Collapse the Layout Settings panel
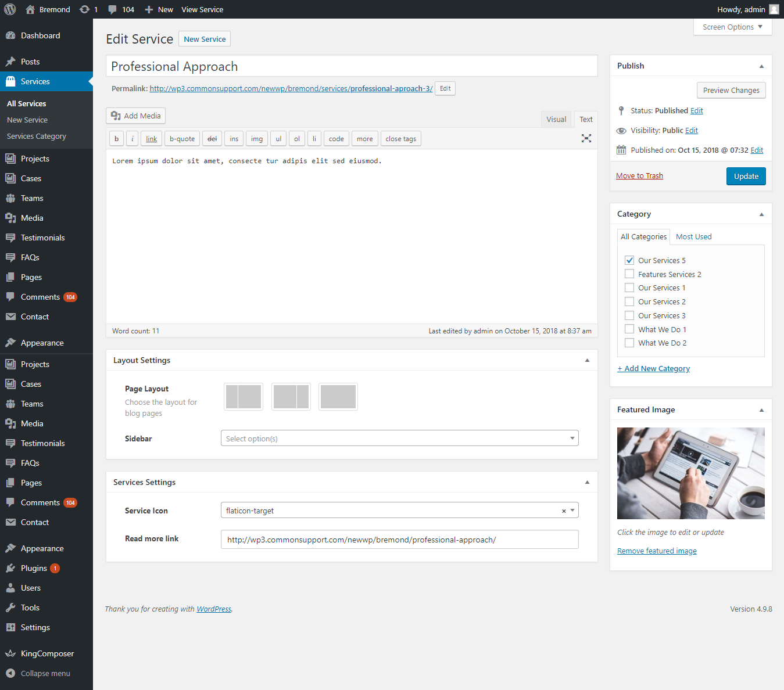Screen dimensions: 784x690 click(587, 360)
